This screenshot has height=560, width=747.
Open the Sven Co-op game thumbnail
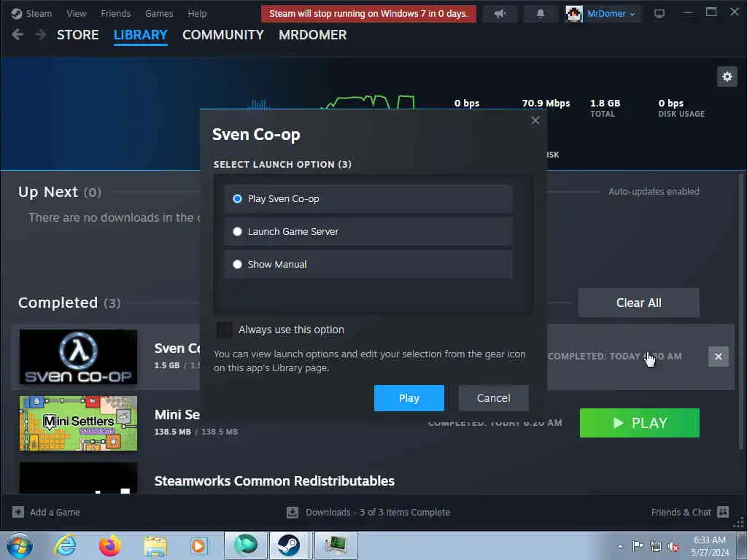pyautogui.click(x=78, y=357)
